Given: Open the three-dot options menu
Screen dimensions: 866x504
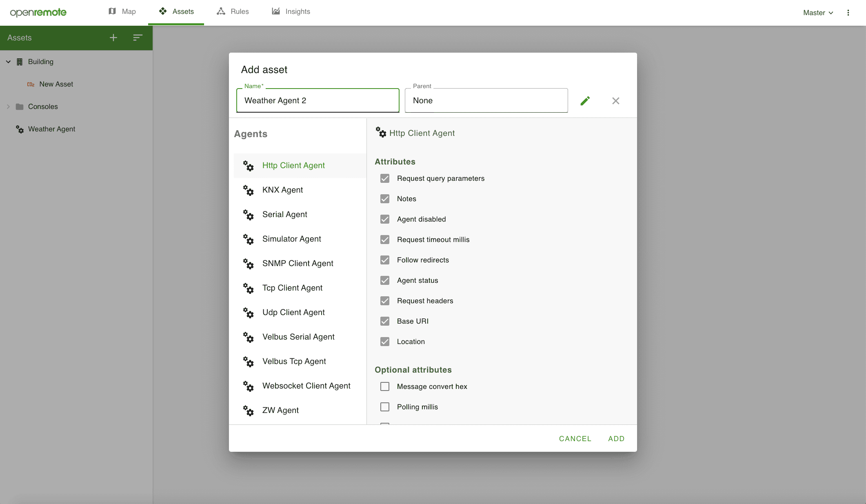Looking at the screenshot, I should click(848, 13).
